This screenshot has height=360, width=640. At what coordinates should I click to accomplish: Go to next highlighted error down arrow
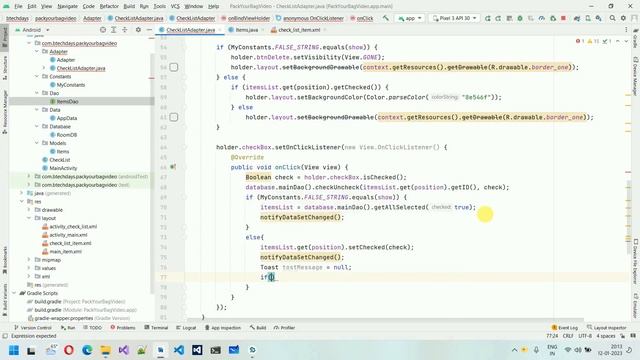[626, 41]
